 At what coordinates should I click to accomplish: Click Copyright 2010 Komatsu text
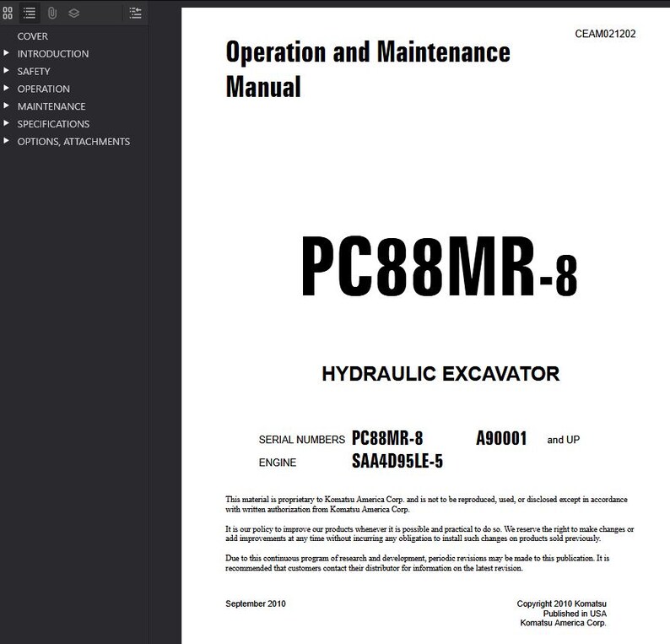click(x=561, y=603)
